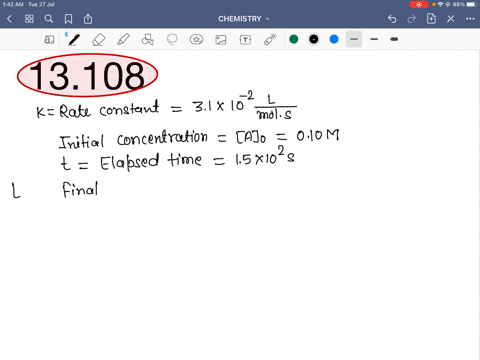
Task: Select the Shapes tool
Action: click(x=147, y=40)
